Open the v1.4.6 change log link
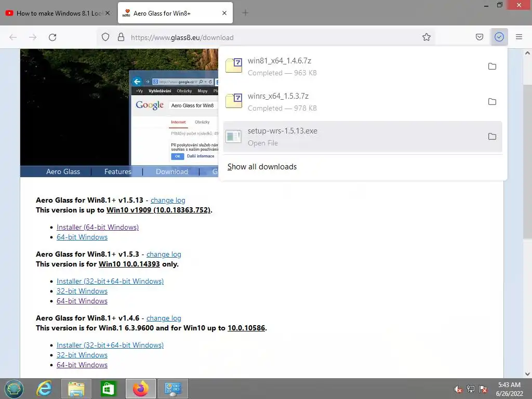 click(x=164, y=318)
